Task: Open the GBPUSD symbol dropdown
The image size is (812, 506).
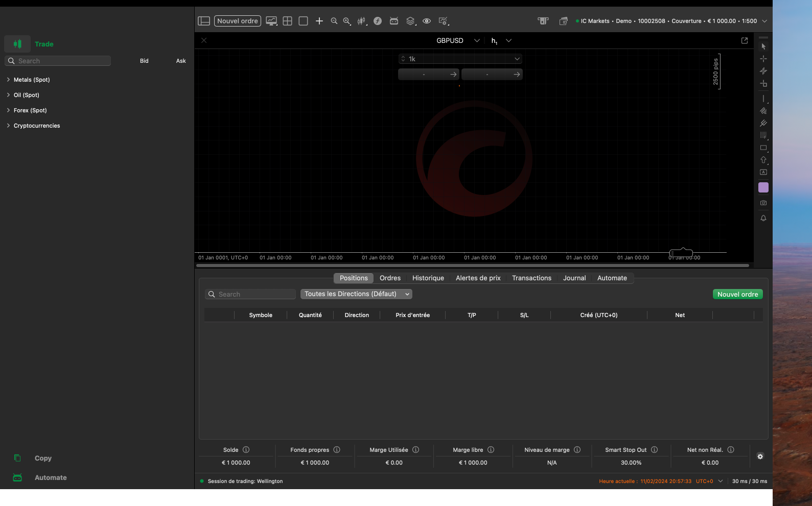Action: (x=477, y=40)
